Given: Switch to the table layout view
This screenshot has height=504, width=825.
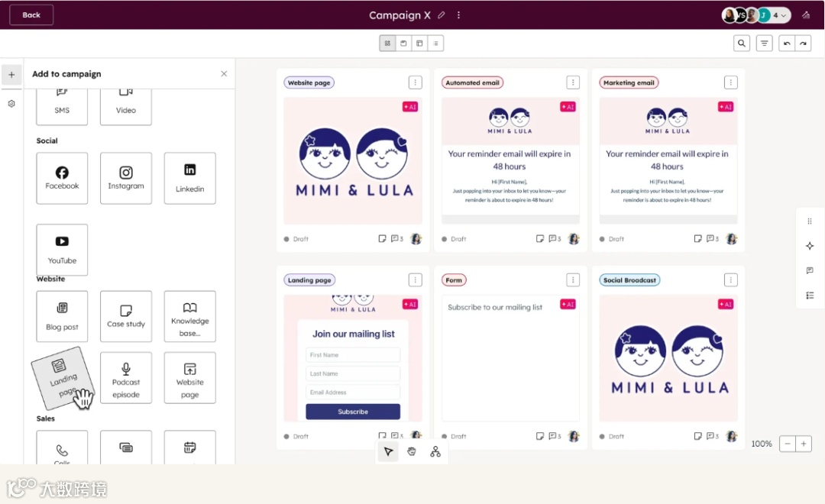Looking at the screenshot, I should (419, 43).
